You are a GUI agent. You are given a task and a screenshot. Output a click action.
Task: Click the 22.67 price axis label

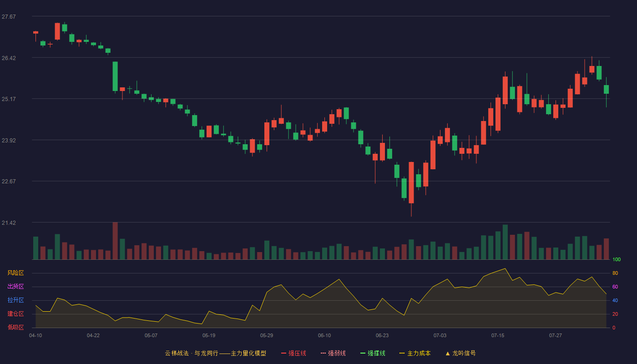pos(9,182)
